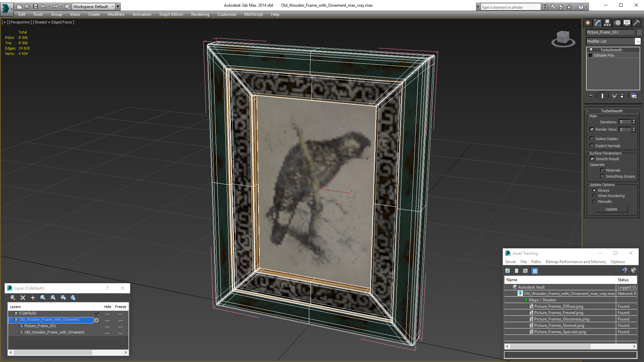The image size is (644, 362).
Task: Click Make Unique icon below modifier stack
Action: click(x=614, y=96)
